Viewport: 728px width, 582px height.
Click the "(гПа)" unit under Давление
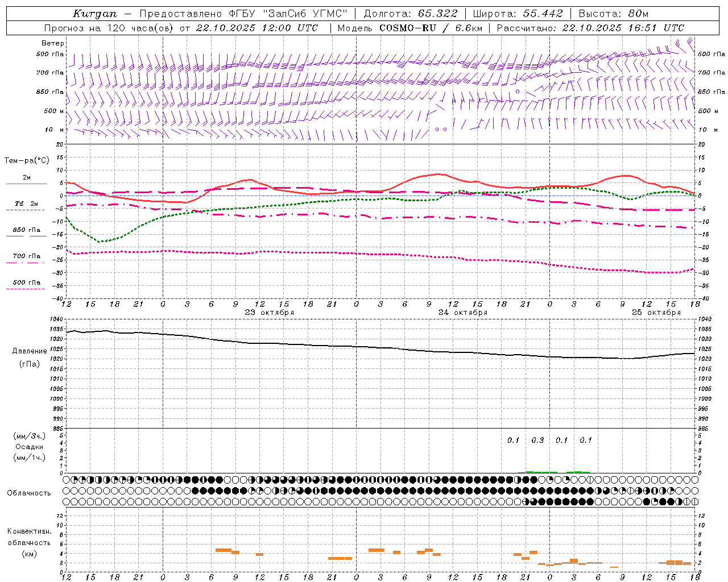click(x=30, y=364)
